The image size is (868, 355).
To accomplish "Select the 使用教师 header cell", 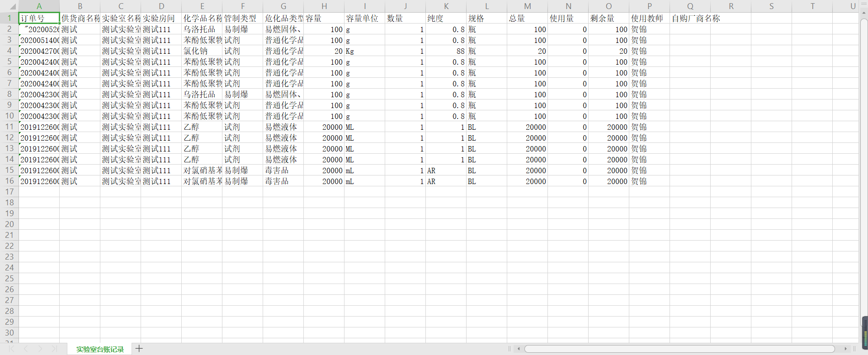I will click(650, 18).
